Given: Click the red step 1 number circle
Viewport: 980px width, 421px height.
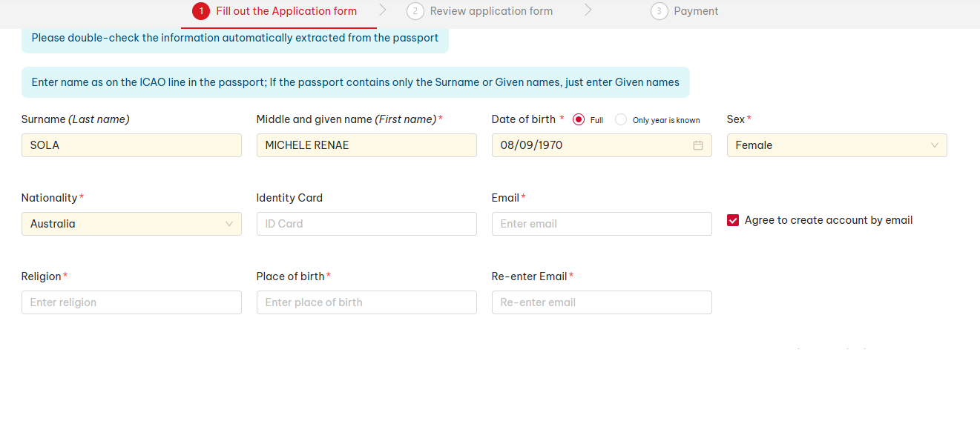Looking at the screenshot, I should tap(200, 11).
